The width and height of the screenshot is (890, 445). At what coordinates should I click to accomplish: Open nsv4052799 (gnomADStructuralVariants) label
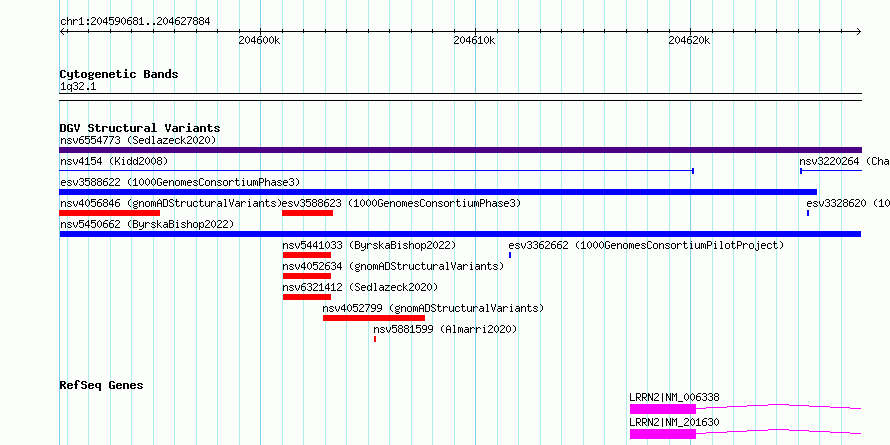[433, 308]
